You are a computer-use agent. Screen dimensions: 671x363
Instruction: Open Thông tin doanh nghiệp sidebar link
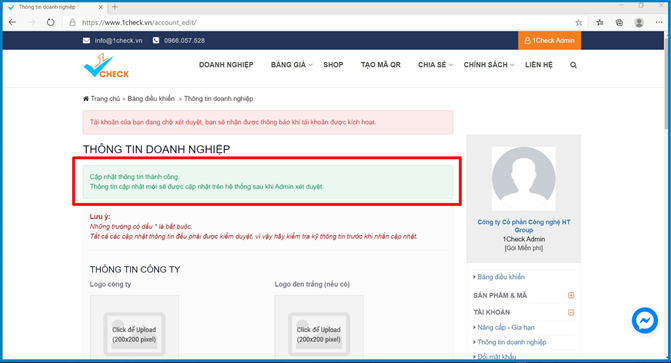click(x=512, y=342)
